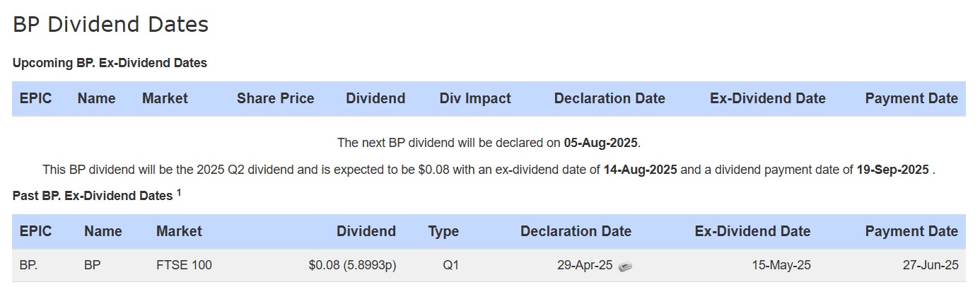Click the Market header in past dividends table
980x287 pixels.
point(179,231)
